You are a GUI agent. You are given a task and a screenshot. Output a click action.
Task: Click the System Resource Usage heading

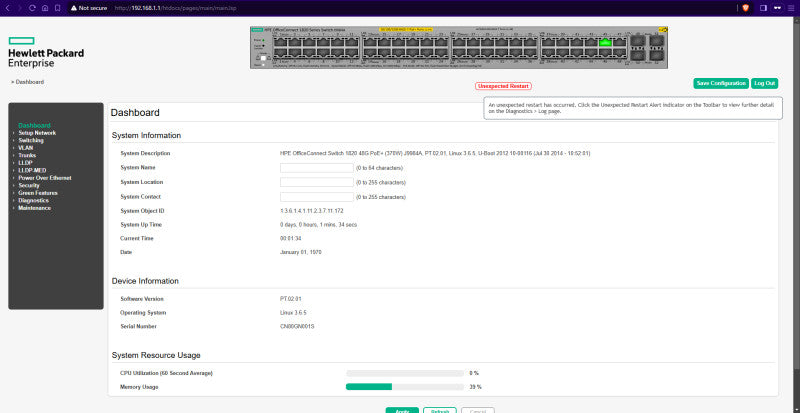pos(156,355)
